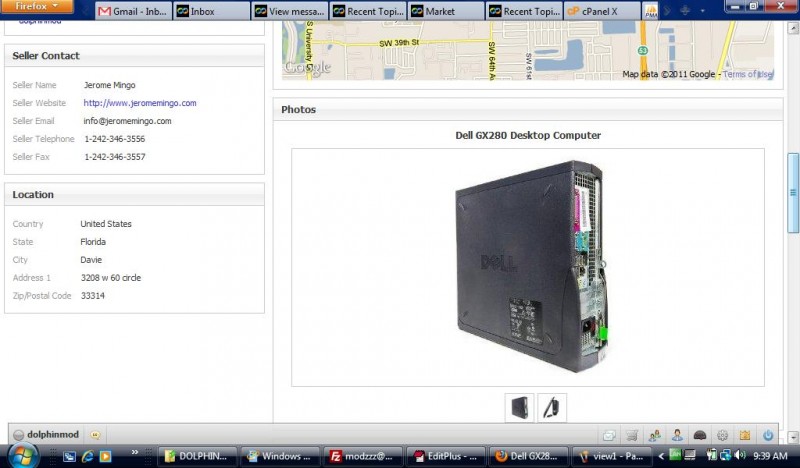Toggle the dolphinmod online status indicator
800x468 pixels.
(x=18, y=435)
